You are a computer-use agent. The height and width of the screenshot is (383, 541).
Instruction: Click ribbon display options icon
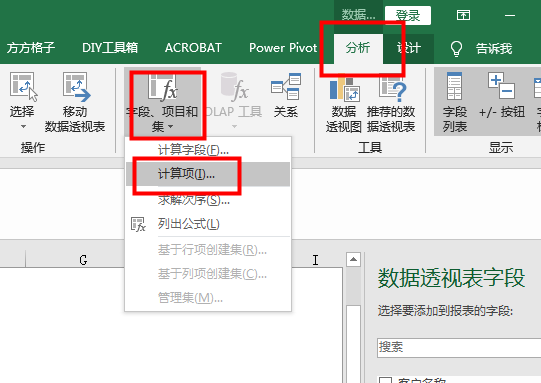coord(463,15)
